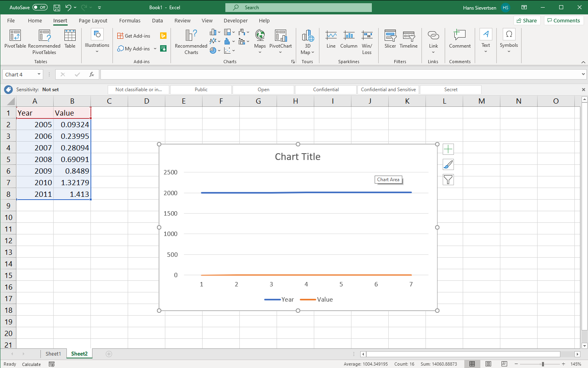Insert a Table from the ribbon

pyautogui.click(x=70, y=39)
